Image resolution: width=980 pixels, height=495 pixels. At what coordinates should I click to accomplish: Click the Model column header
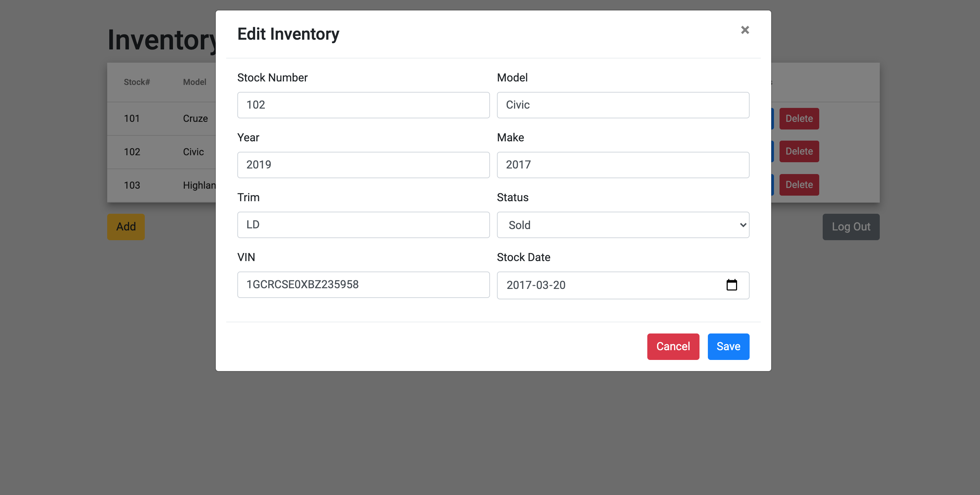click(x=195, y=82)
